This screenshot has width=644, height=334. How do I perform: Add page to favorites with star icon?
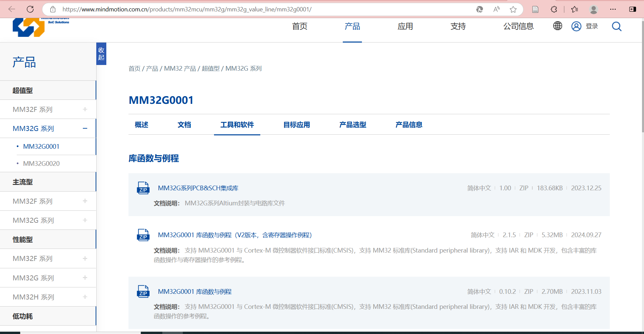513,9
